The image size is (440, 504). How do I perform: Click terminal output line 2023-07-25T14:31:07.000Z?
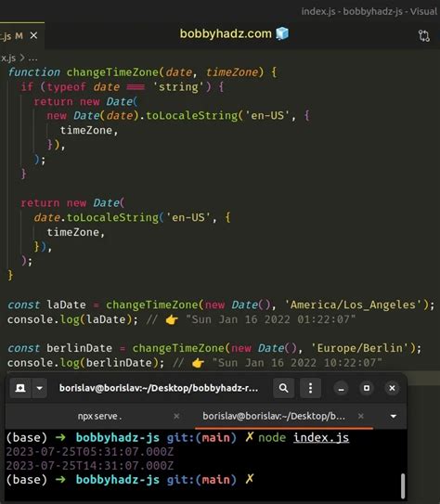(x=90, y=466)
